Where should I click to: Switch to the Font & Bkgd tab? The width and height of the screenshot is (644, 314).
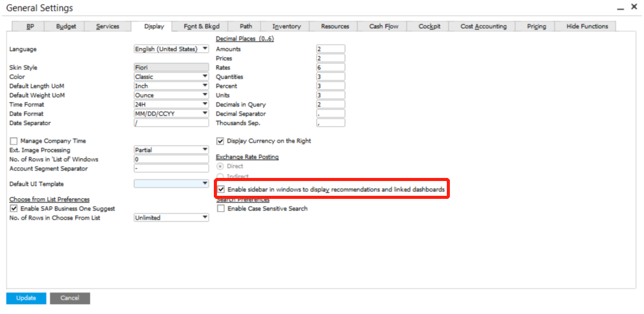[x=202, y=26]
